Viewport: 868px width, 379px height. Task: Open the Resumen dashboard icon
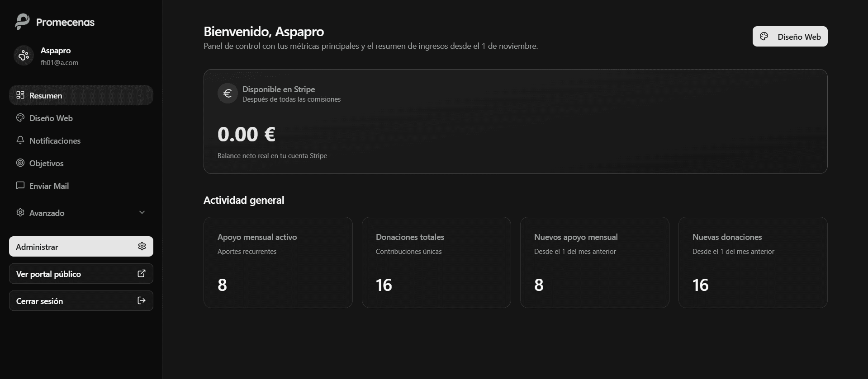tap(20, 95)
